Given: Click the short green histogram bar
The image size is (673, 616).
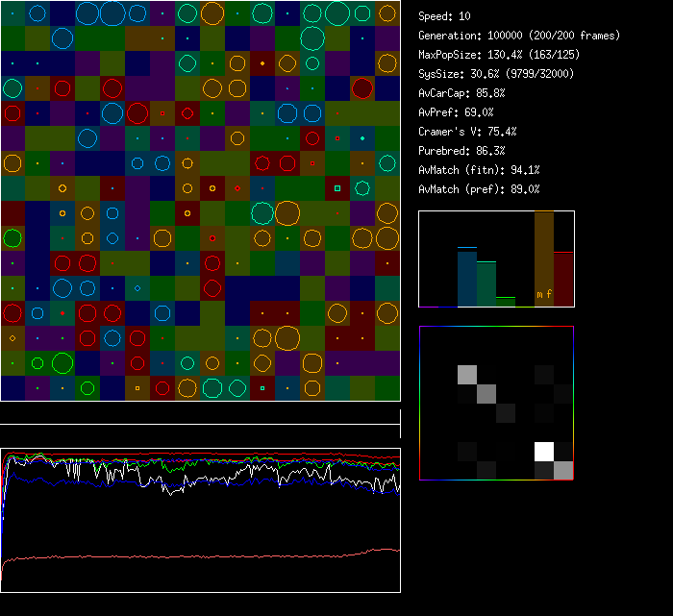Looking at the screenshot, I should pyautogui.click(x=506, y=302).
